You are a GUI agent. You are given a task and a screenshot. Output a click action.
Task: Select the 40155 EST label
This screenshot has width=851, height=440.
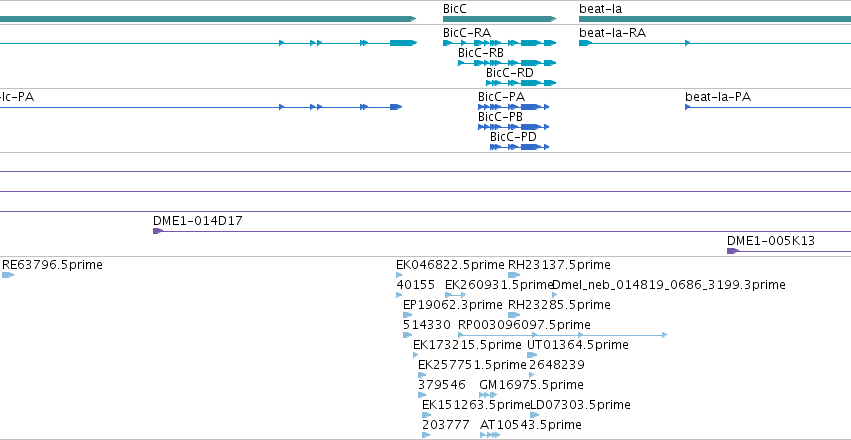(x=416, y=285)
